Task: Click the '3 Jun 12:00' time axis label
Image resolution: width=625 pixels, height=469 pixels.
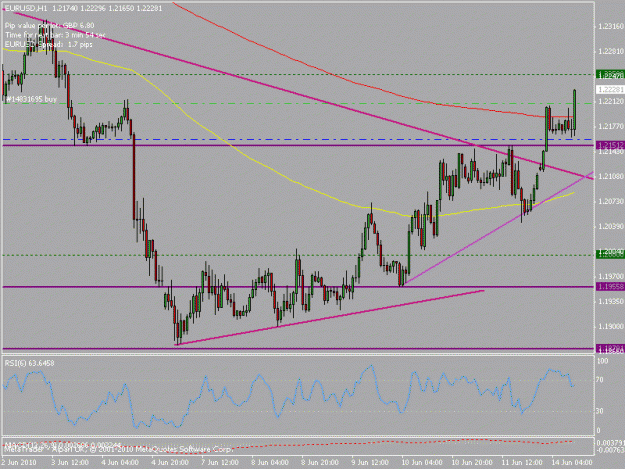Action: coord(70,463)
